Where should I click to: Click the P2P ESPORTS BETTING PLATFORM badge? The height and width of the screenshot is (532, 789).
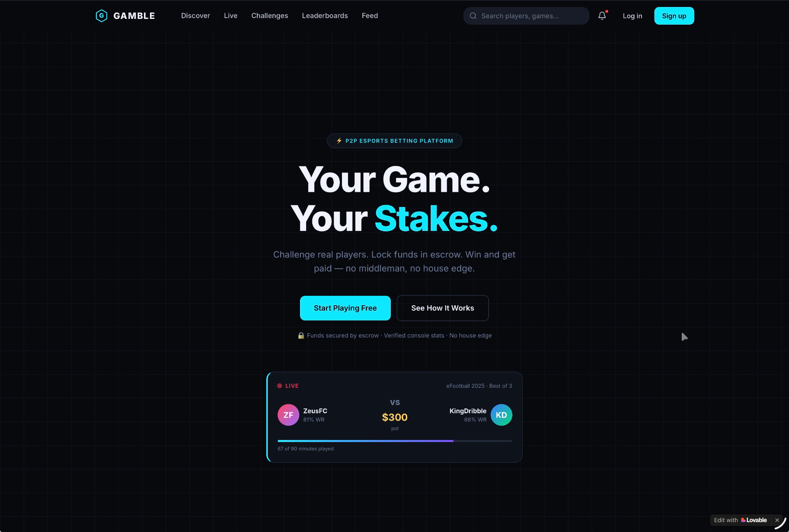(394, 140)
